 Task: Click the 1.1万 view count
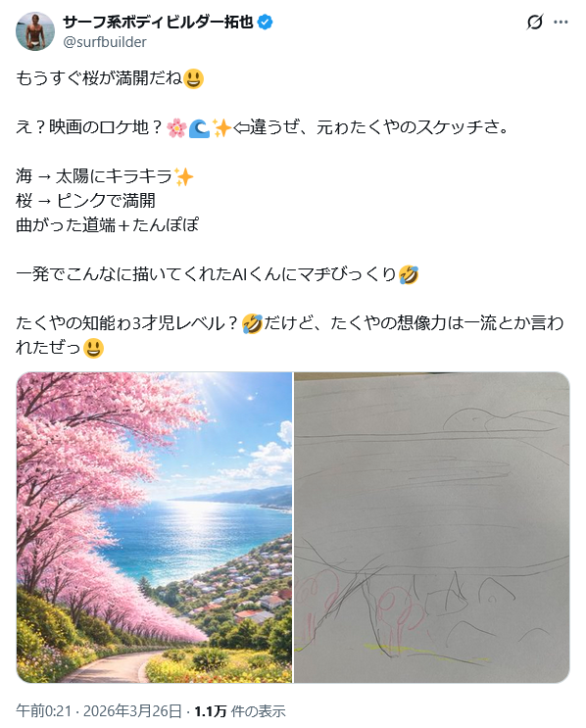[x=211, y=710]
